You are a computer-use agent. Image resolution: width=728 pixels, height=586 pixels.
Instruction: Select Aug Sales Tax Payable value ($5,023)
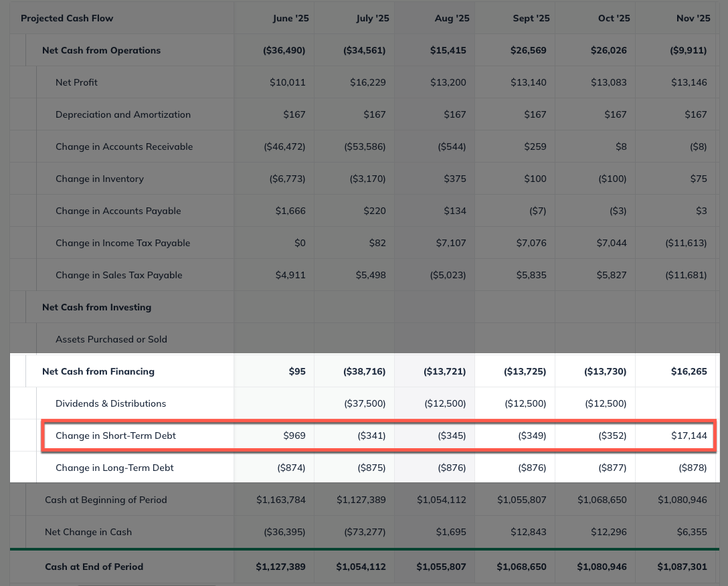point(448,275)
